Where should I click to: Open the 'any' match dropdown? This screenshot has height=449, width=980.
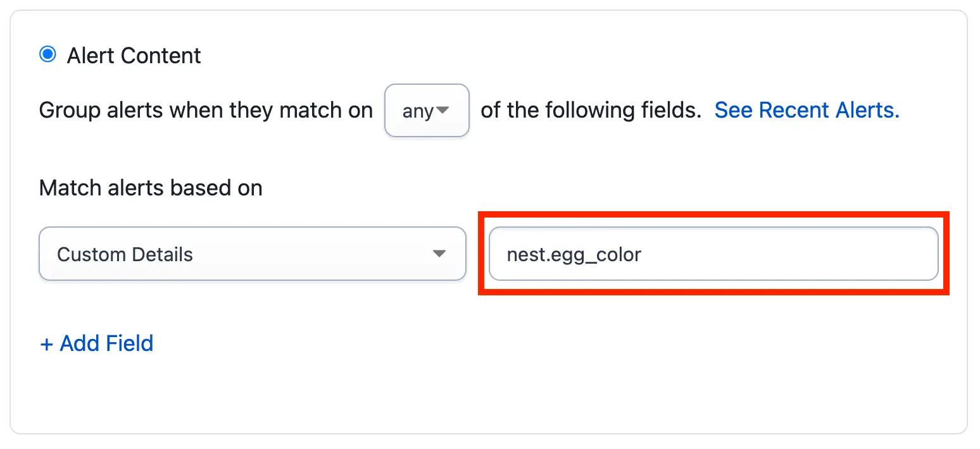tap(426, 111)
